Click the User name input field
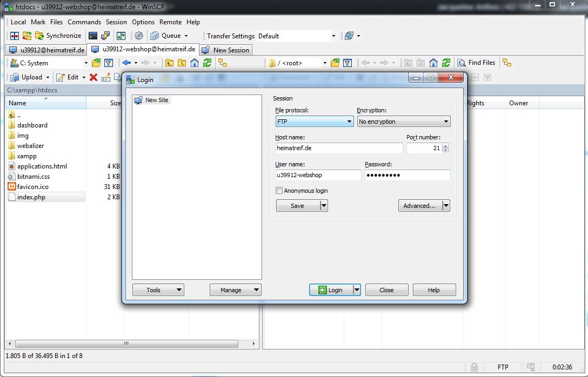Viewport: 588px width, 377px height. pos(318,175)
